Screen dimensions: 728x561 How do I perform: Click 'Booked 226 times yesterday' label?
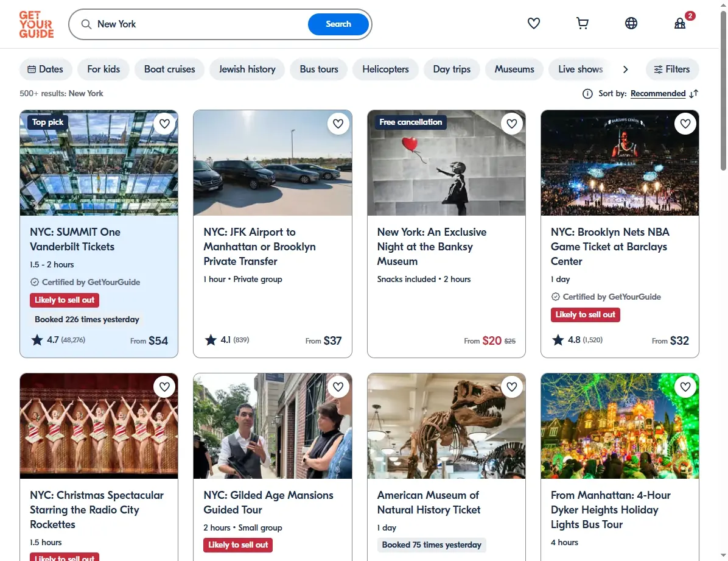click(87, 319)
